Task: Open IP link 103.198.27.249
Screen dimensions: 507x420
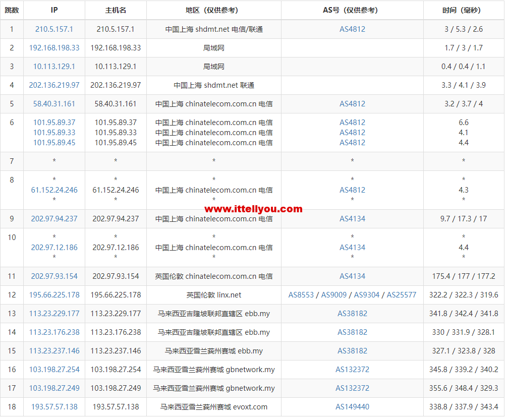Action: point(54,388)
